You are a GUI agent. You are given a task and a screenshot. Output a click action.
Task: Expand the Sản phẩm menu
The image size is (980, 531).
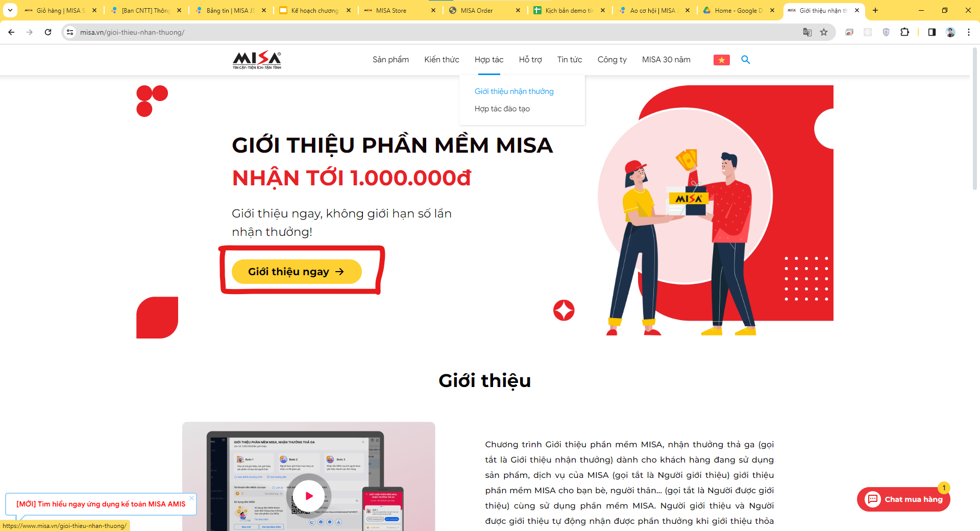[x=390, y=60]
